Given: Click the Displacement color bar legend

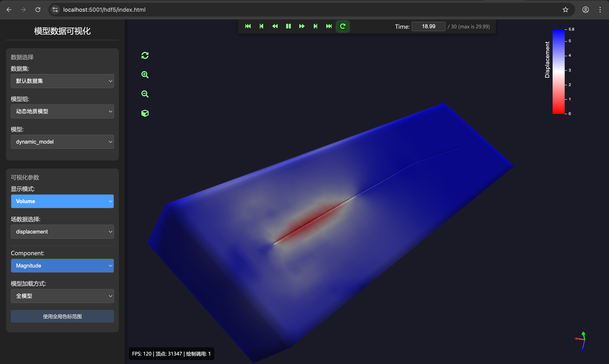Looking at the screenshot, I should 558,71.
